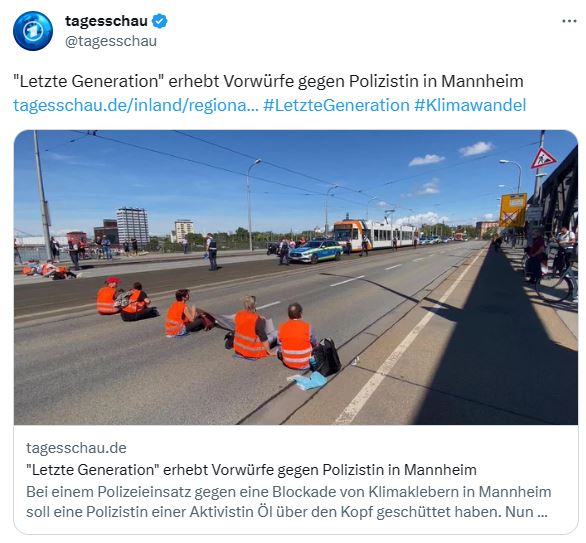
Task: Click the #LetzteGeneration hashtag
Action: pyautogui.click(x=336, y=105)
